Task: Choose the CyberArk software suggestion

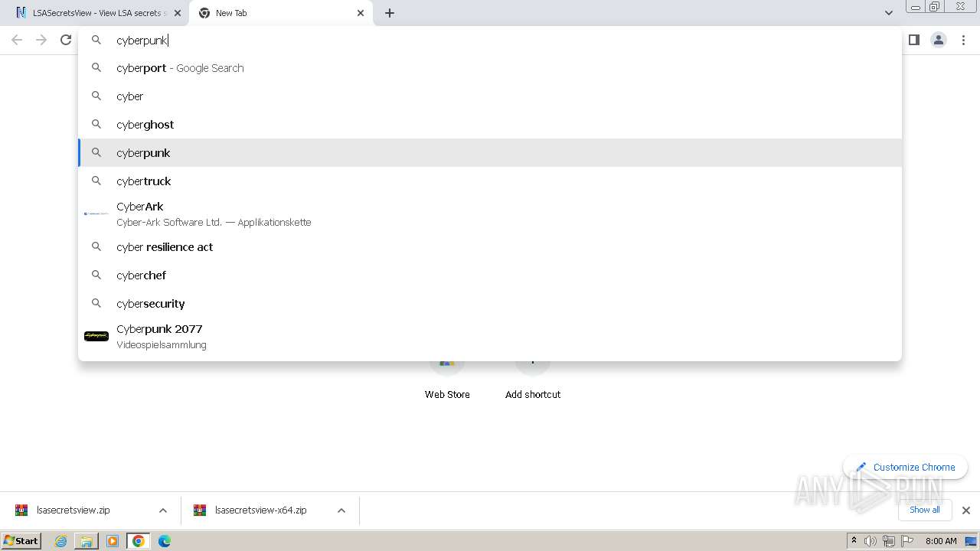Action: tap(490, 214)
